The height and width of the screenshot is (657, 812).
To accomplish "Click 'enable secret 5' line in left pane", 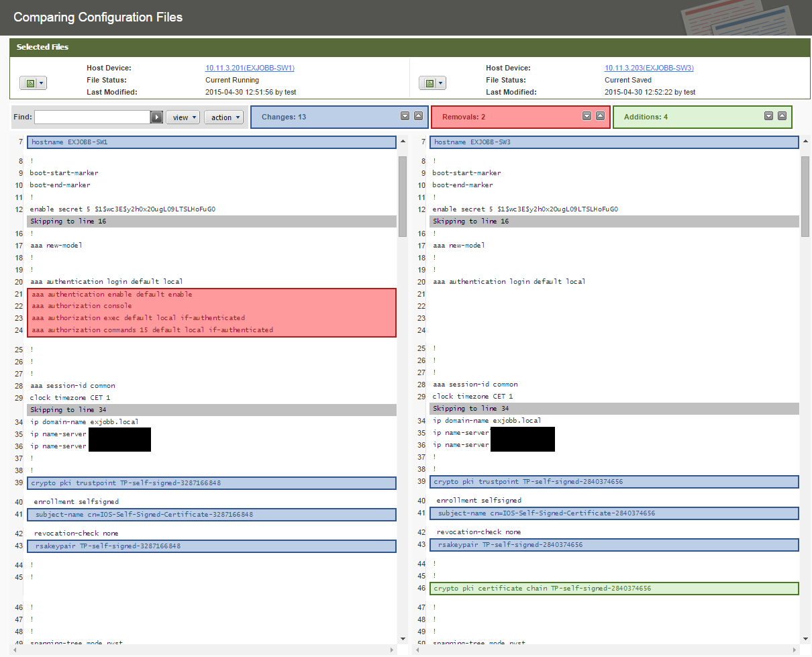I will click(123, 209).
